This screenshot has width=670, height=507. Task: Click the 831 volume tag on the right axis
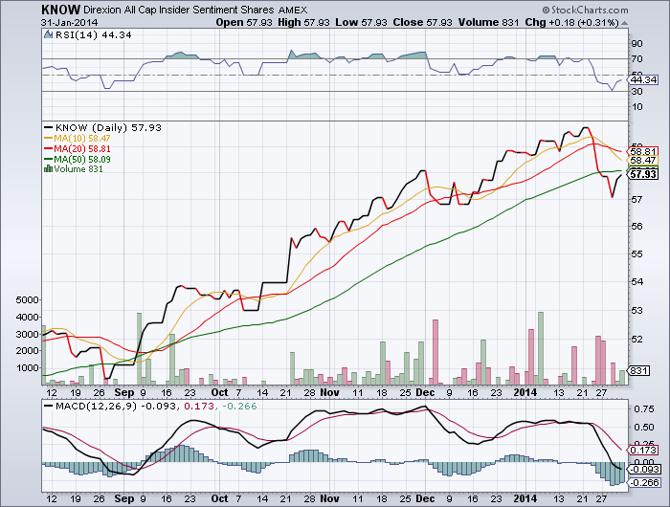[x=640, y=370]
